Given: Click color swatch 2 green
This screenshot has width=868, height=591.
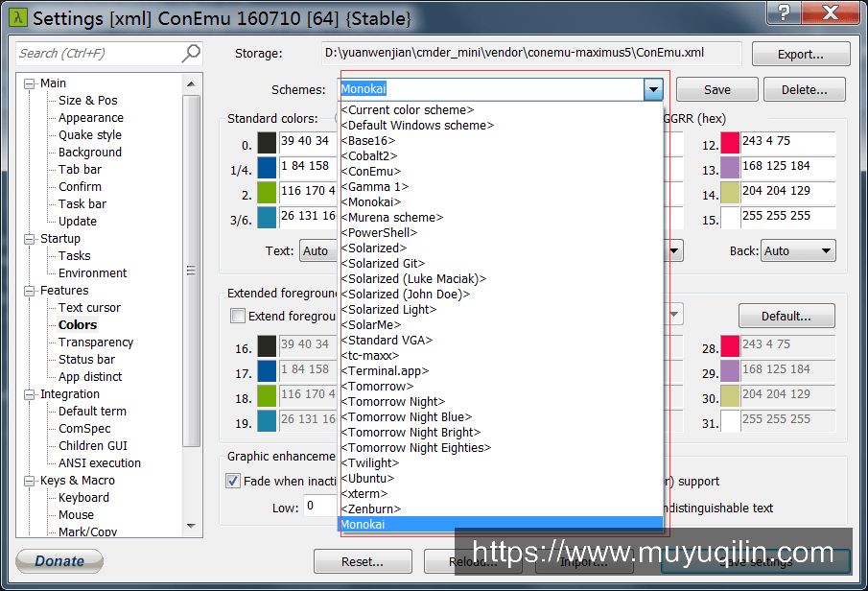Looking at the screenshot, I should [x=267, y=192].
